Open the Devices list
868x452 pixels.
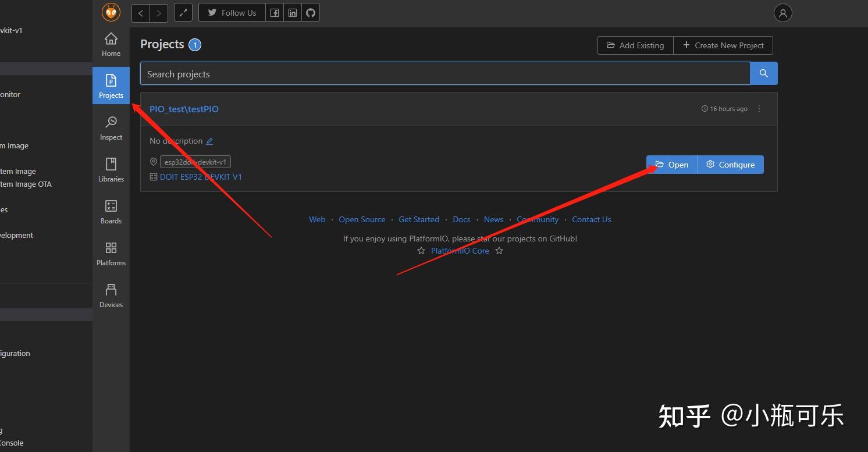[111, 294]
